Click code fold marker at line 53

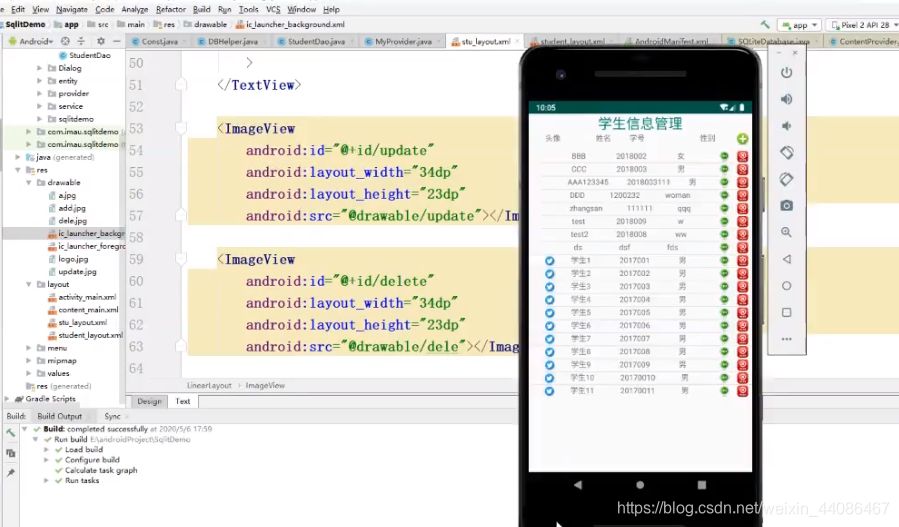tap(181, 128)
